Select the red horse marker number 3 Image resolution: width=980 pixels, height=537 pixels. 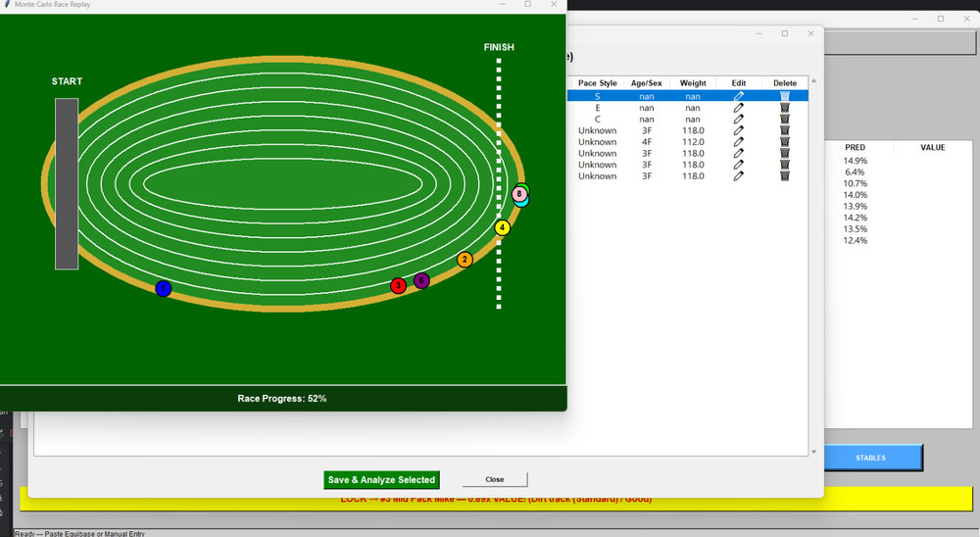tap(398, 285)
